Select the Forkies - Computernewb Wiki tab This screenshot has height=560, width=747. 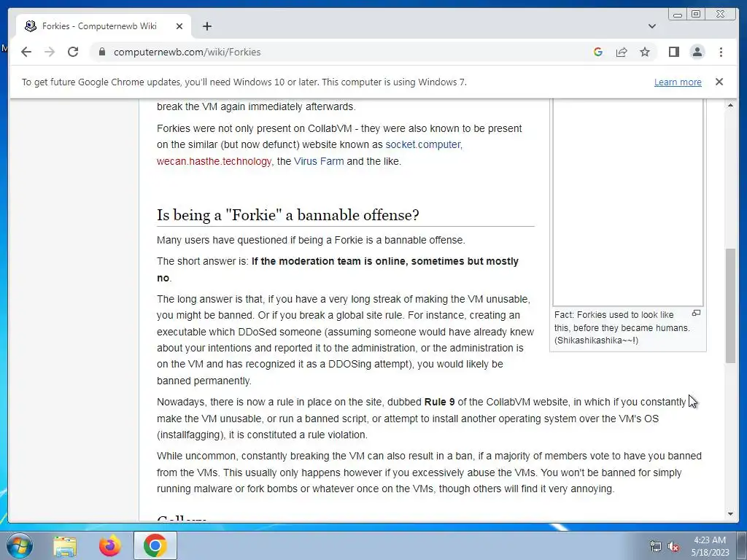tap(104, 26)
